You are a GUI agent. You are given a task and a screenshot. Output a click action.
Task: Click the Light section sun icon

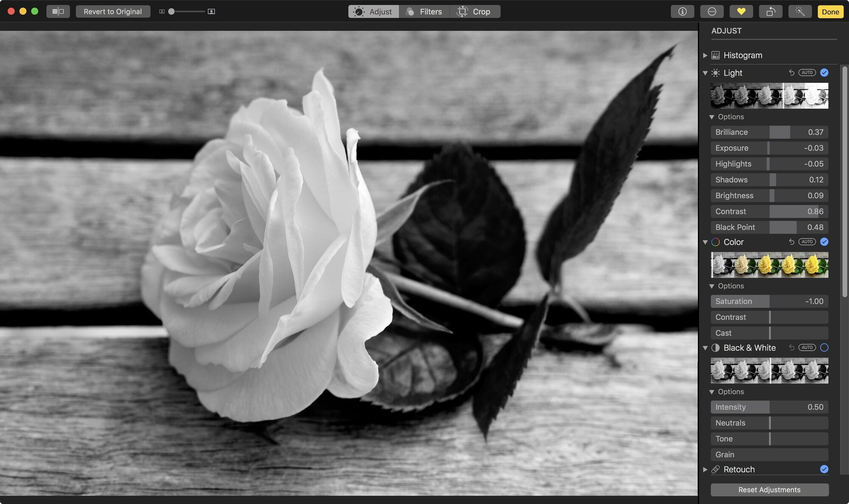[715, 73]
